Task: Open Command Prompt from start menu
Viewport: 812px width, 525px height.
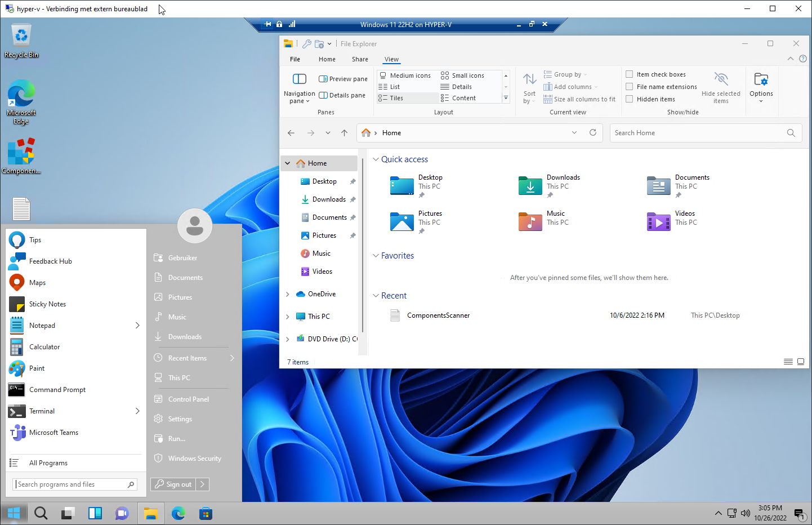Action: click(x=75, y=390)
